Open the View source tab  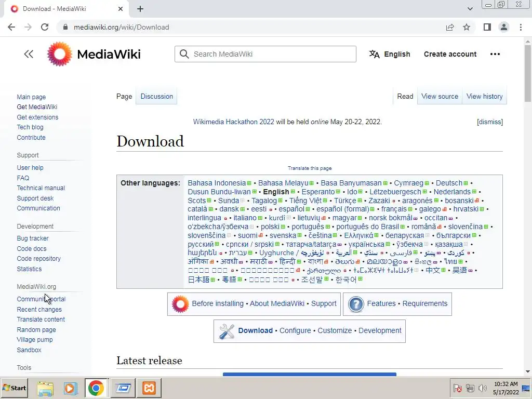pos(440,96)
